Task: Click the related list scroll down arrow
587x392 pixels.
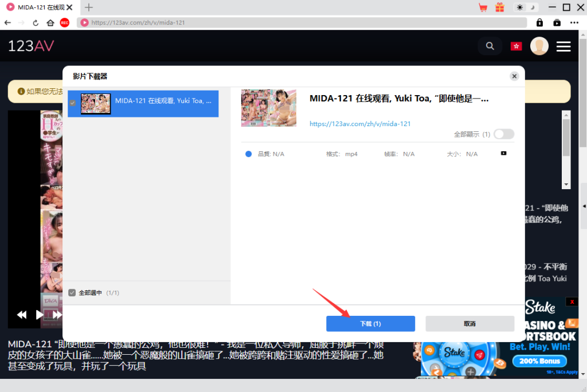Action: tap(566, 184)
